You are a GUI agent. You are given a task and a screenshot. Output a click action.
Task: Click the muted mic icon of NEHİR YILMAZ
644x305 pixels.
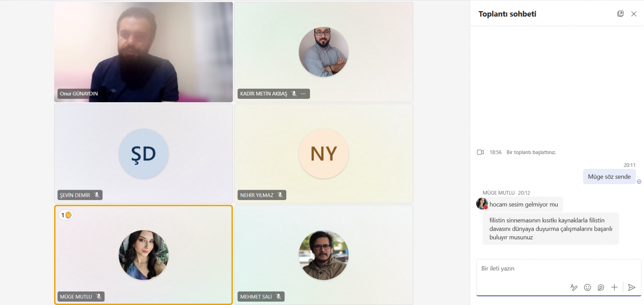pyautogui.click(x=280, y=195)
